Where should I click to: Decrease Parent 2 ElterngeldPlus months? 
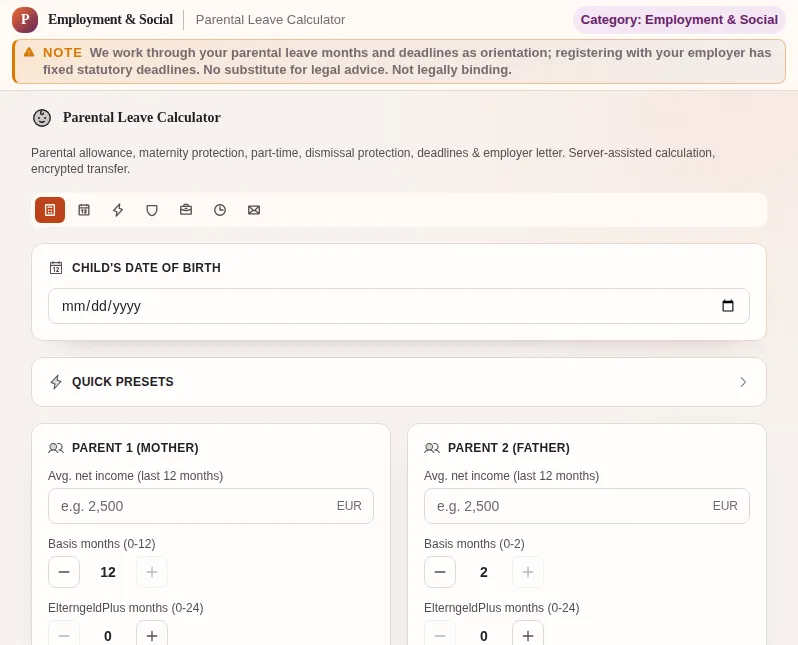440,635
